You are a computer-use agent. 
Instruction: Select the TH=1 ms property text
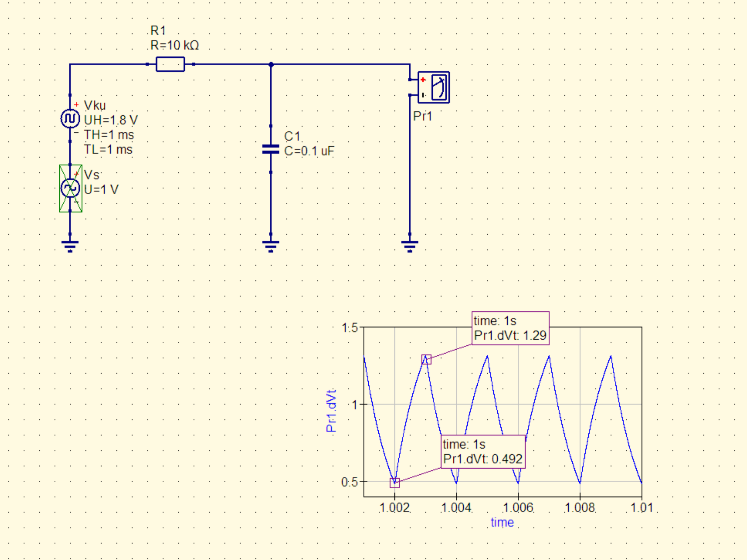pyautogui.click(x=109, y=135)
